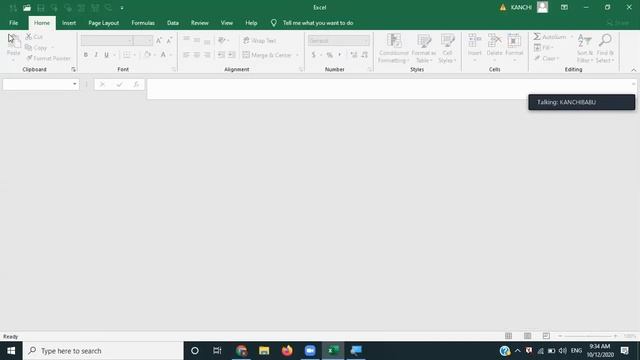
Task: Expand the Merge & Center dropdown arrow
Action: click(x=297, y=55)
